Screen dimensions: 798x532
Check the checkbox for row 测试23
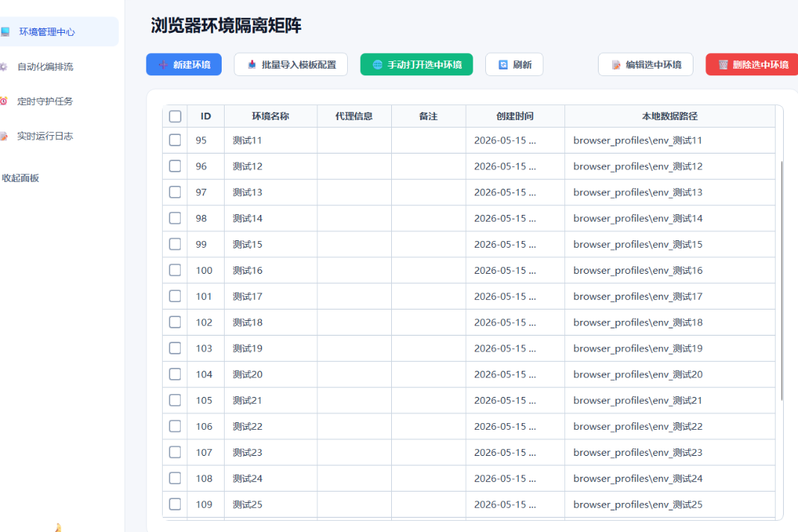point(175,452)
